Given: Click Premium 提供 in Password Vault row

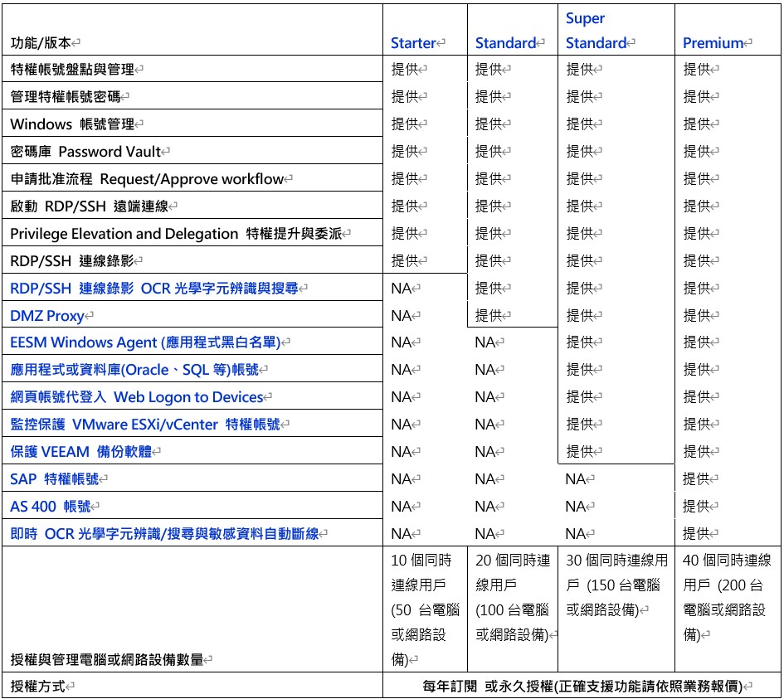Looking at the screenshot, I should tap(697, 152).
